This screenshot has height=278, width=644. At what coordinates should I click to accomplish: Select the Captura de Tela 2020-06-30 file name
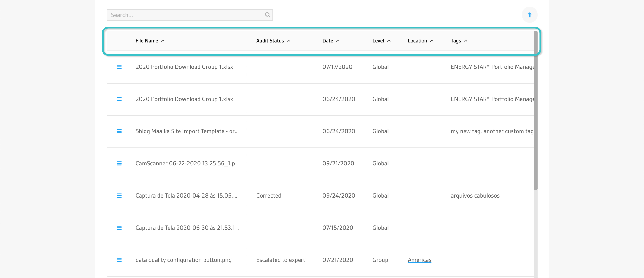coord(187,228)
